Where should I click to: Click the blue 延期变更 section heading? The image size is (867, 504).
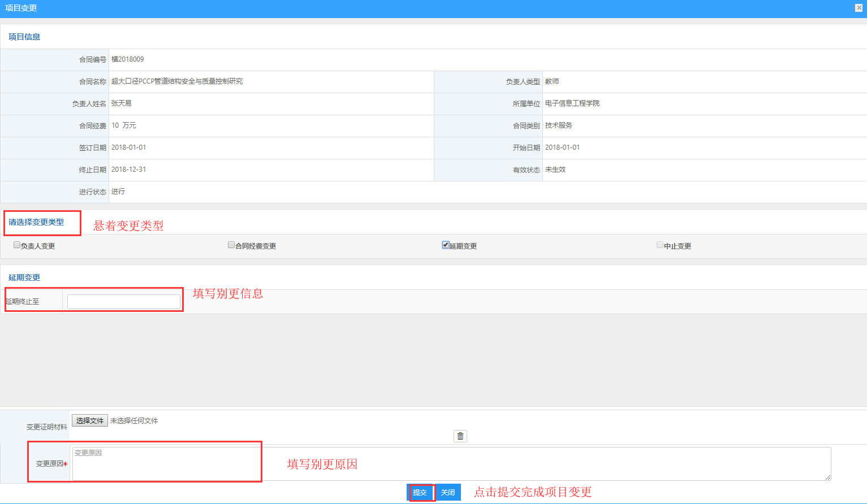[x=24, y=277]
